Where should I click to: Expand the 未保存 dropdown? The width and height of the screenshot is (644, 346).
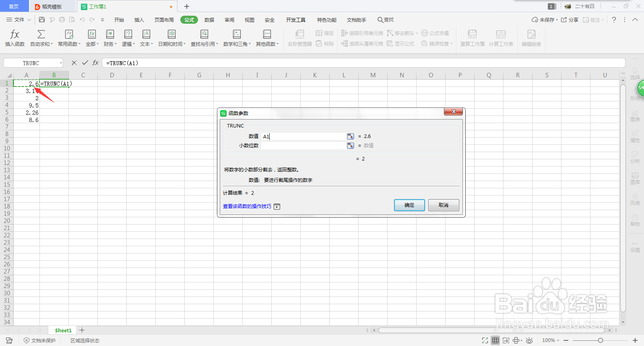click(557, 20)
